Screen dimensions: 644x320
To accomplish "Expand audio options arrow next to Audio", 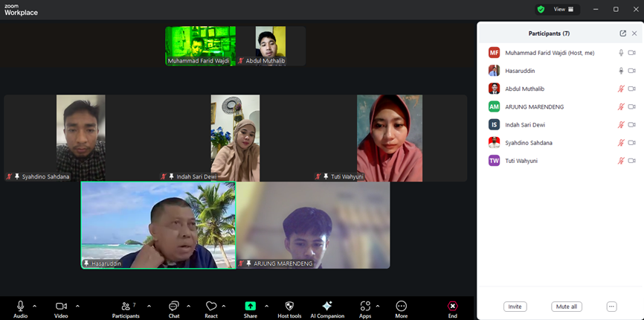I will [x=34, y=306].
